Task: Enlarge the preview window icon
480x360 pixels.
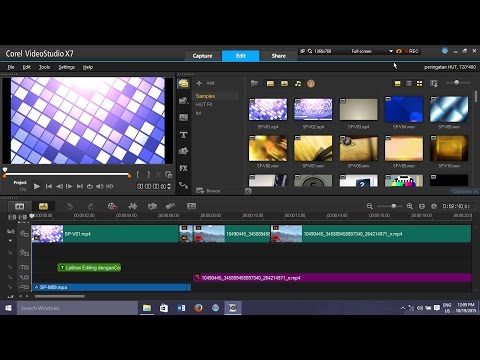Action: pos(169,174)
